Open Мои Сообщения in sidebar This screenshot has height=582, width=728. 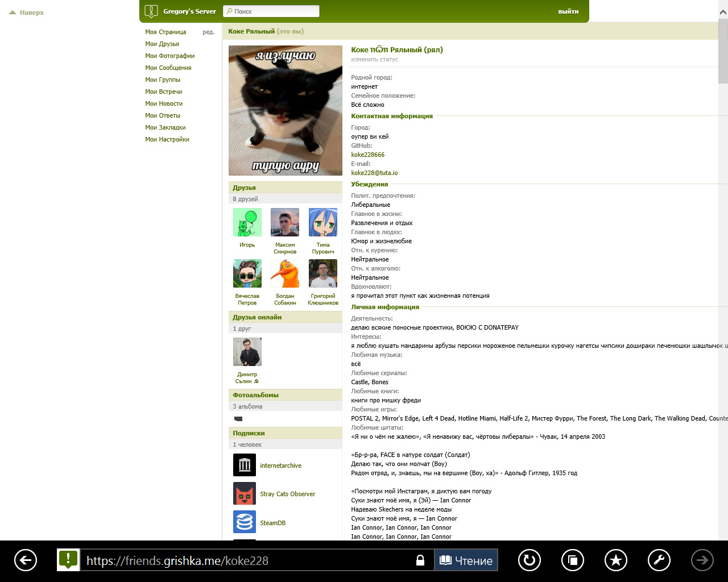(168, 68)
